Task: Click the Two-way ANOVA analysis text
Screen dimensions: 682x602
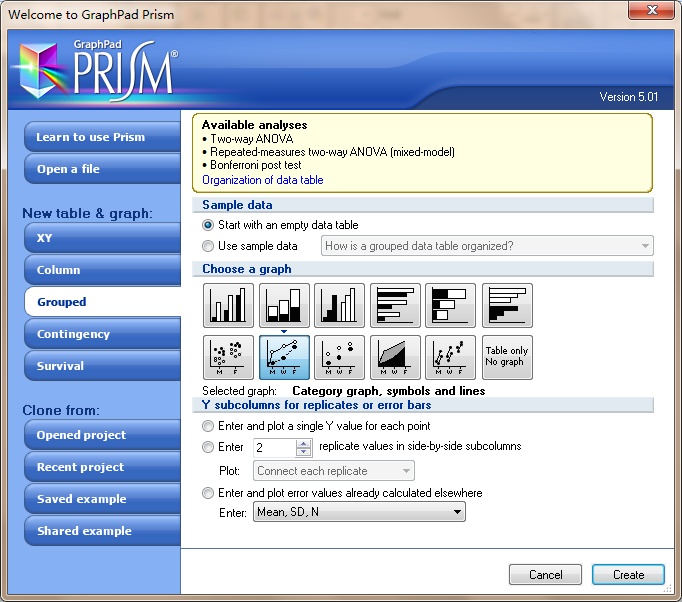Action: tap(252, 139)
